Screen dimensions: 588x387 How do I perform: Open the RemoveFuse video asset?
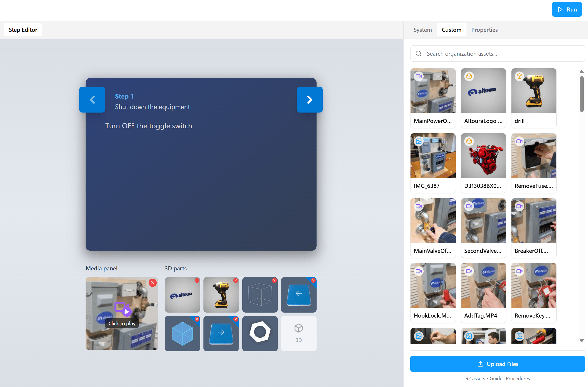(x=534, y=163)
